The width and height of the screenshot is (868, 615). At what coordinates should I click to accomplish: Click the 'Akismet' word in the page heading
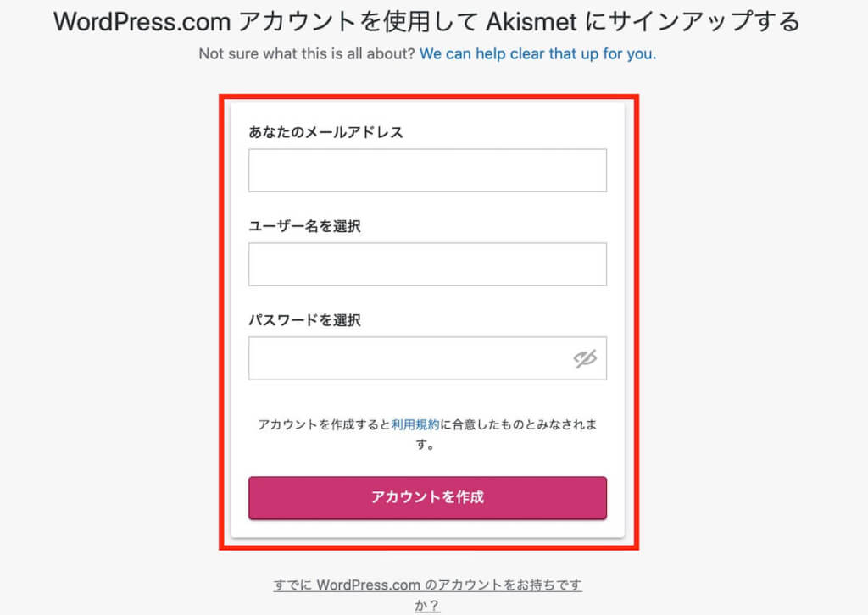pos(531,22)
